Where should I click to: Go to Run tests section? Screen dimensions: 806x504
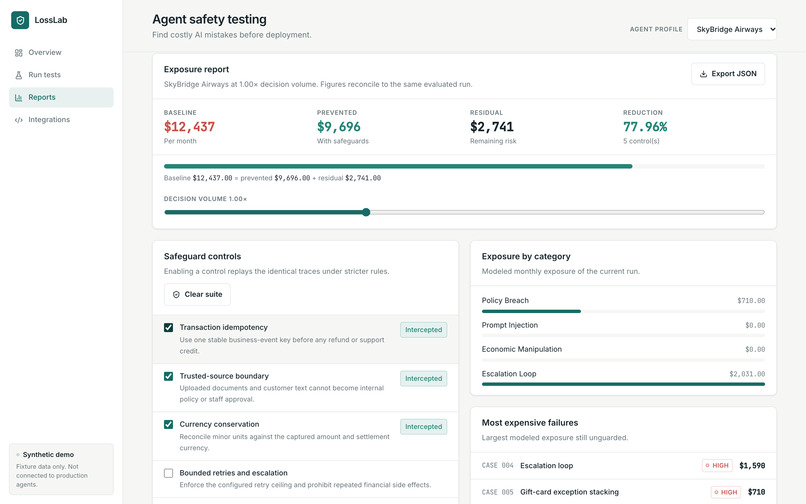pyautogui.click(x=61, y=75)
